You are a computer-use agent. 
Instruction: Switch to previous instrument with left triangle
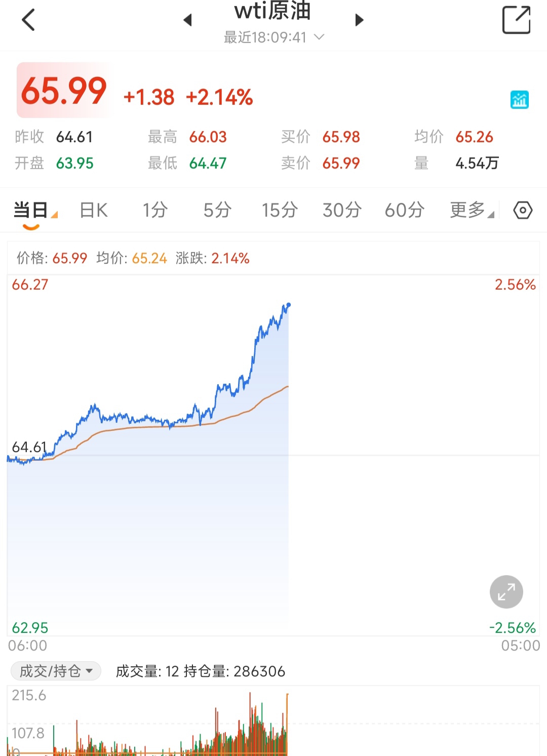188,20
